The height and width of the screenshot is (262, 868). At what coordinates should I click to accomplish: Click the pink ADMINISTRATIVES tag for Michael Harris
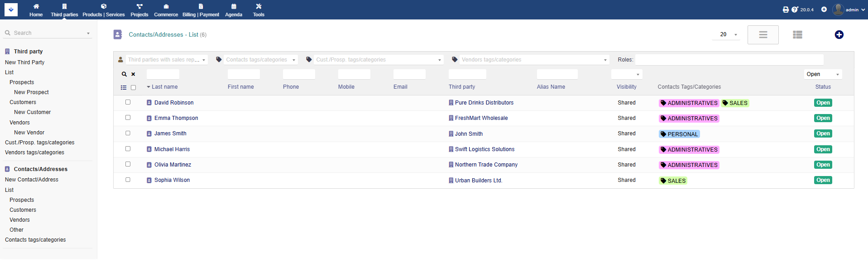689,150
